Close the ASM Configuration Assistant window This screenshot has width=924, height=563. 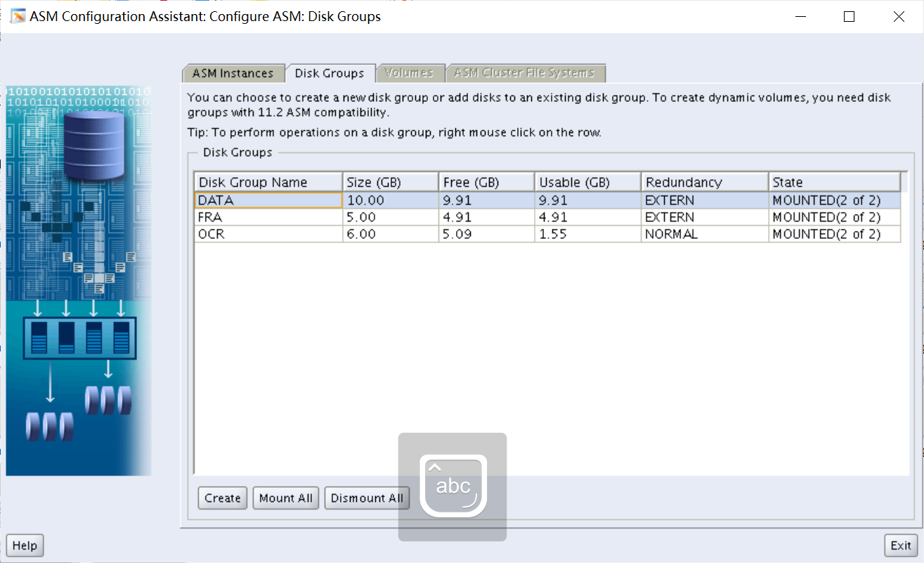pos(899,17)
